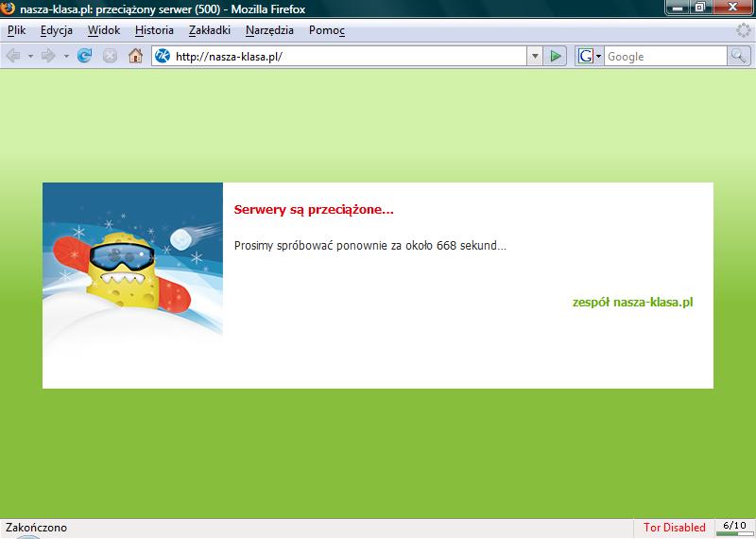Click the nasza-klasa site favicon in address bar
Viewport: 756px width, 539px height.
coord(163,56)
